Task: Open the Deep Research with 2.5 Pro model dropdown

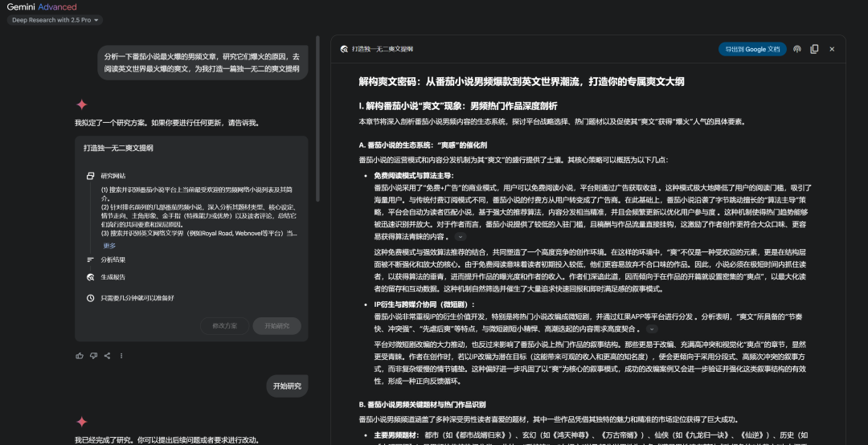Action: click(x=55, y=20)
